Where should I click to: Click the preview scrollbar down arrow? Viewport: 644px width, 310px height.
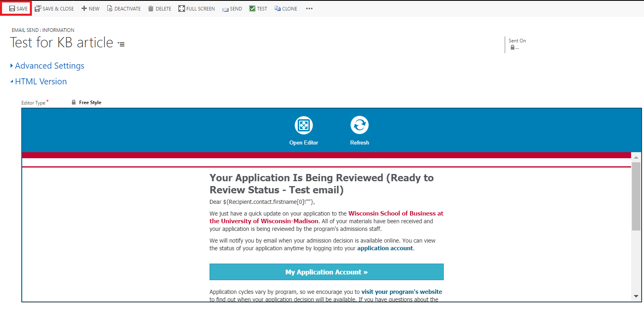[x=636, y=296]
